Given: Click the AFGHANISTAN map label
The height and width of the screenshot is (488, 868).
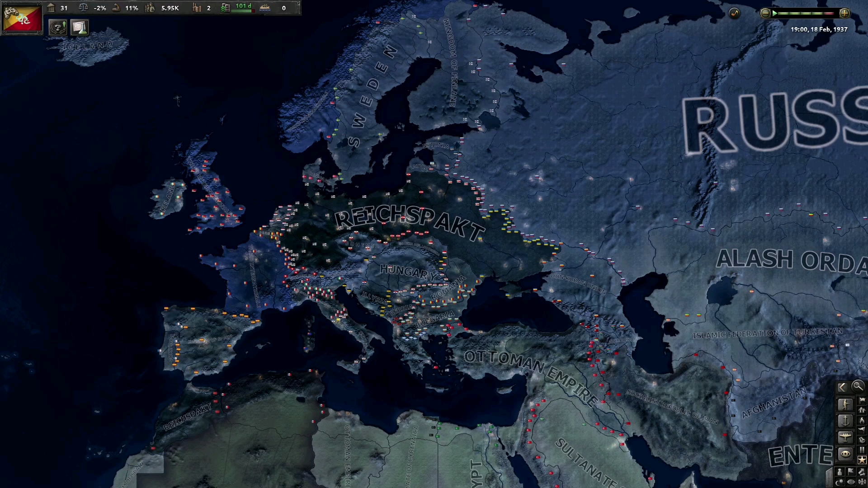Looking at the screenshot, I should tap(774, 402).
